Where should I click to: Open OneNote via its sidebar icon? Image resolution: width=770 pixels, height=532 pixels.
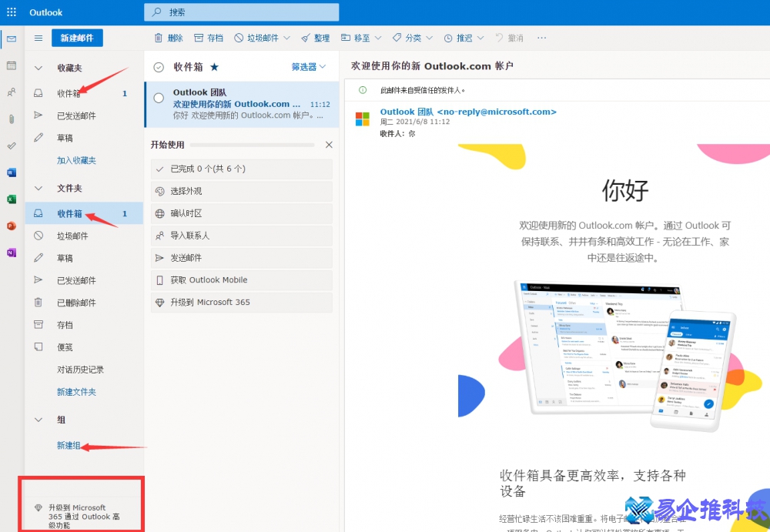click(x=10, y=252)
